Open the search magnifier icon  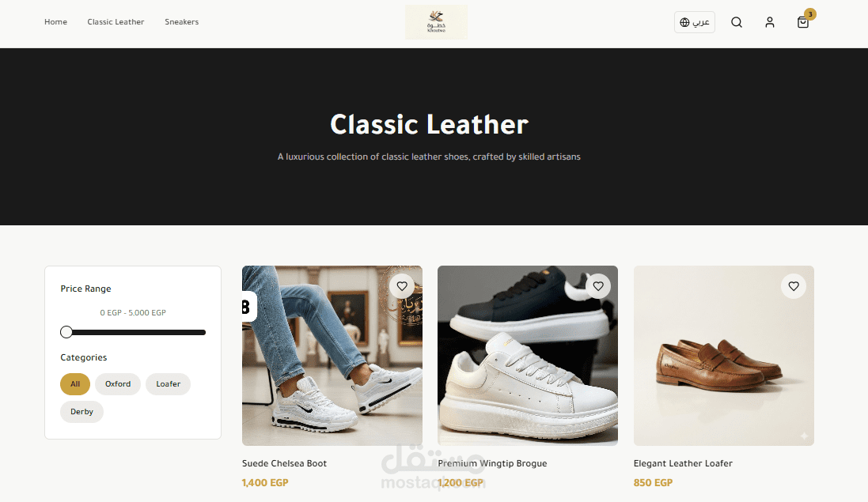(736, 22)
